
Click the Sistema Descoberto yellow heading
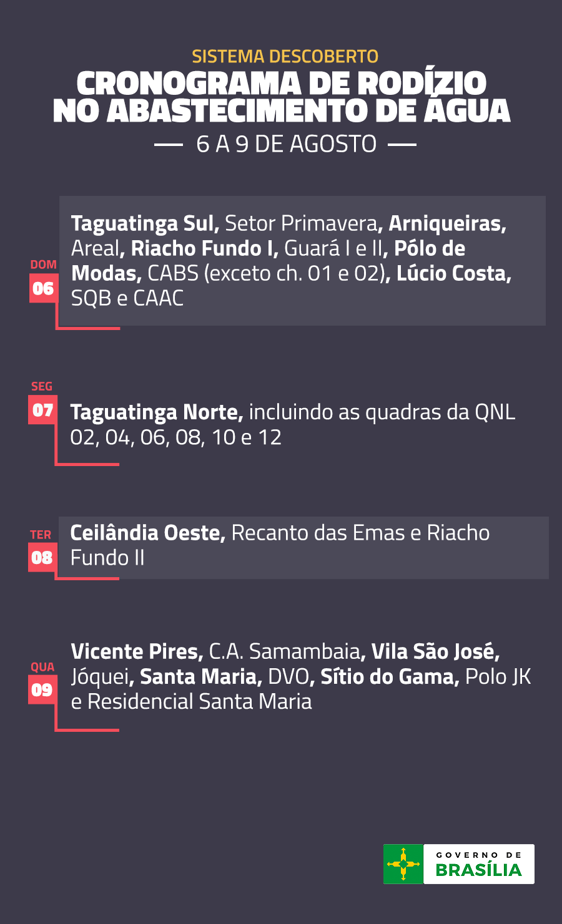pos(285,57)
